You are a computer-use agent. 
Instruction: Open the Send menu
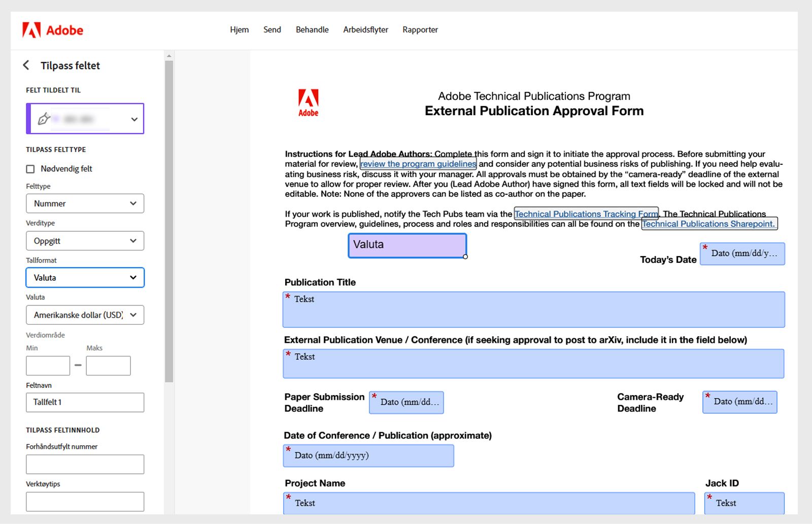point(272,29)
